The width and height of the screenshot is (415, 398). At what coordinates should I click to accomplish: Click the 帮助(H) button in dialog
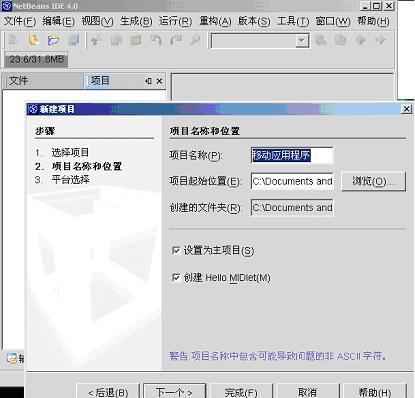[375, 392]
